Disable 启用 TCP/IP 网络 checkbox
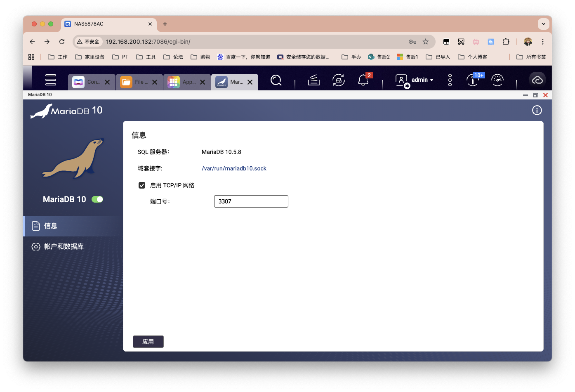 (x=142, y=185)
